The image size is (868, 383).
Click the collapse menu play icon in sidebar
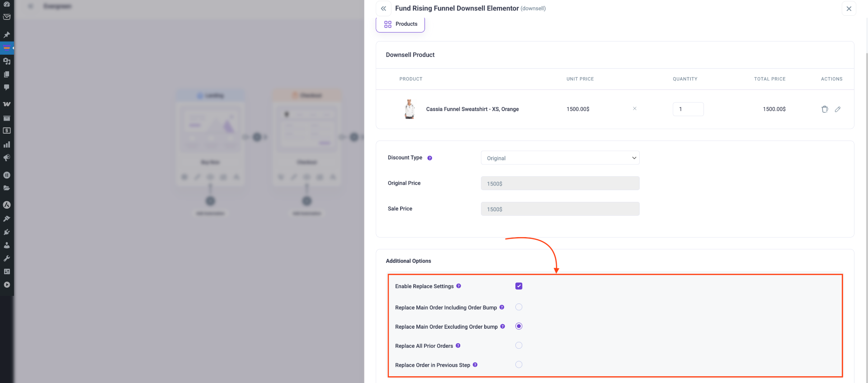click(x=7, y=285)
